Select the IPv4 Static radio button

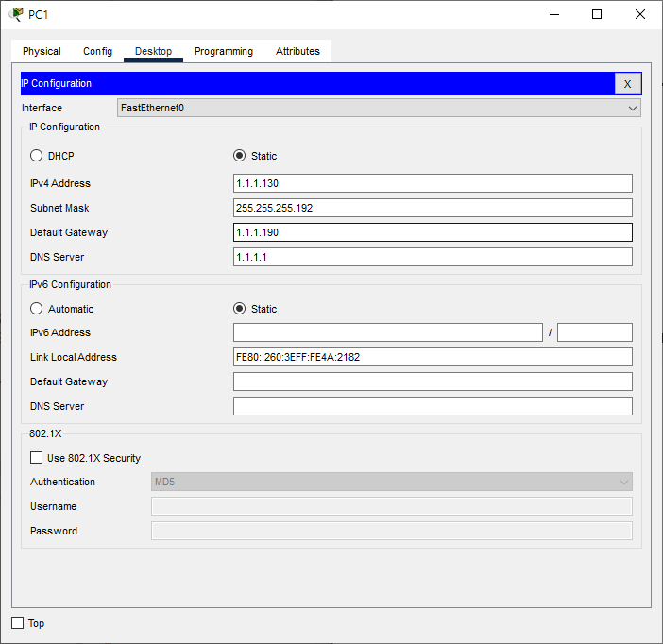(x=239, y=156)
